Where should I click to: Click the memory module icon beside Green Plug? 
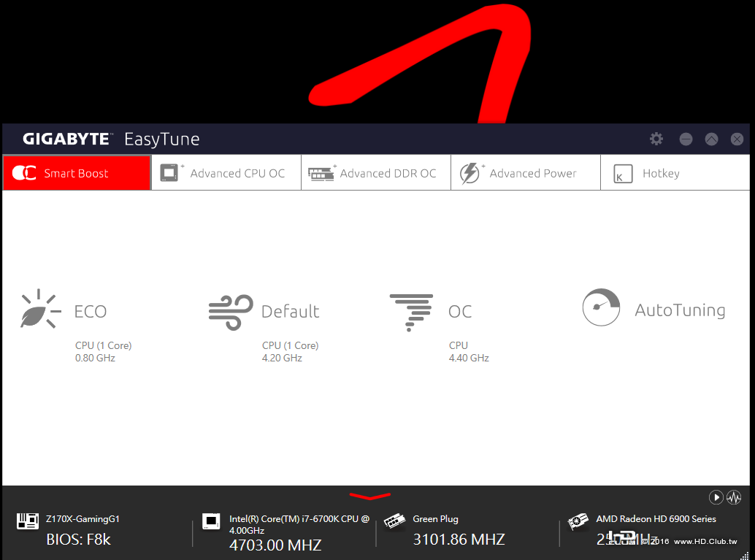coord(394,521)
